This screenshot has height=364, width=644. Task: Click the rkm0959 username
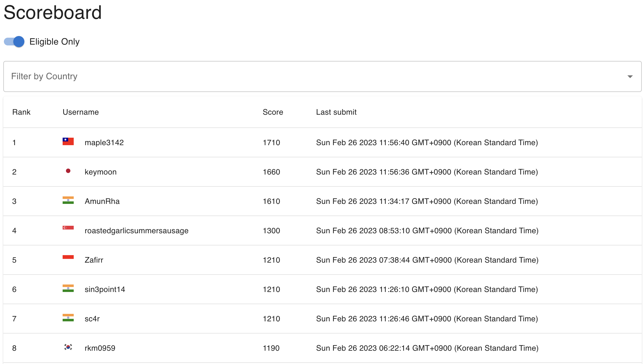pyautogui.click(x=100, y=348)
